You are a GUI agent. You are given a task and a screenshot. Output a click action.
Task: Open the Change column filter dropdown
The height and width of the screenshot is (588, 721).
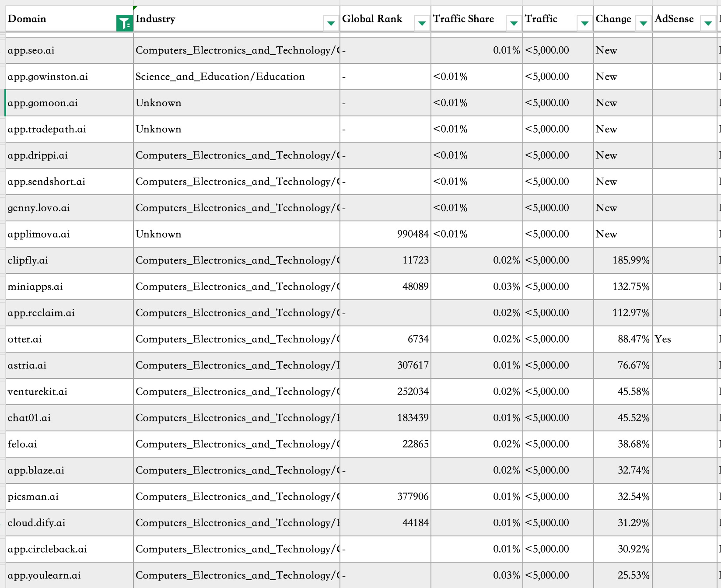coord(643,23)
